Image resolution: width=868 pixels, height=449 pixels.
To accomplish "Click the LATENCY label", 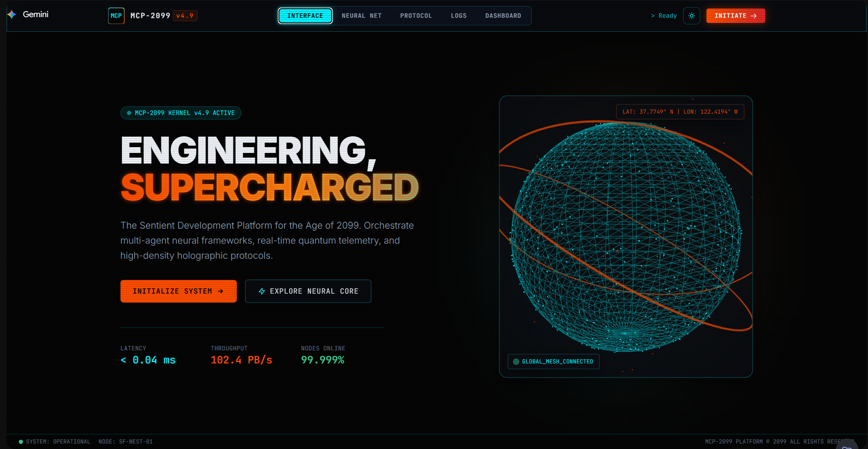I will coord(133,348).
